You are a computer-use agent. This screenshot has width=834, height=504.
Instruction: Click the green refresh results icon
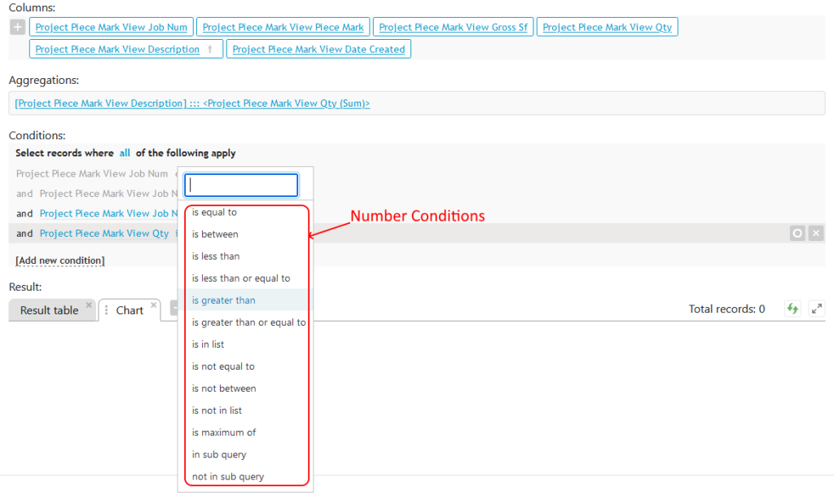(792, 309)
